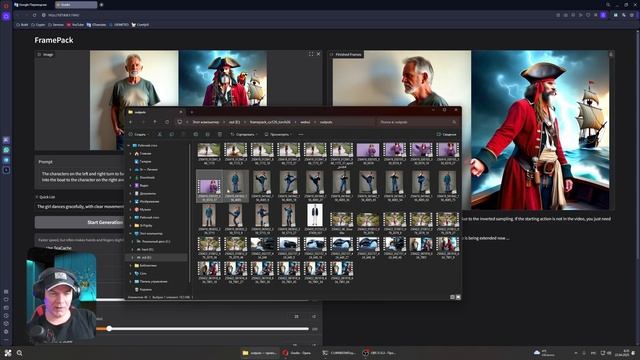640x360 pixels.
Task: Select Recycle Bin in navigation tree
Action: (x=143, y=289)
